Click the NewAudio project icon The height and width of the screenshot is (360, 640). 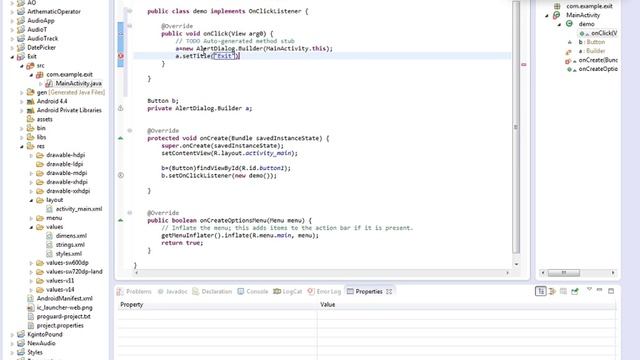pos(21,343)
